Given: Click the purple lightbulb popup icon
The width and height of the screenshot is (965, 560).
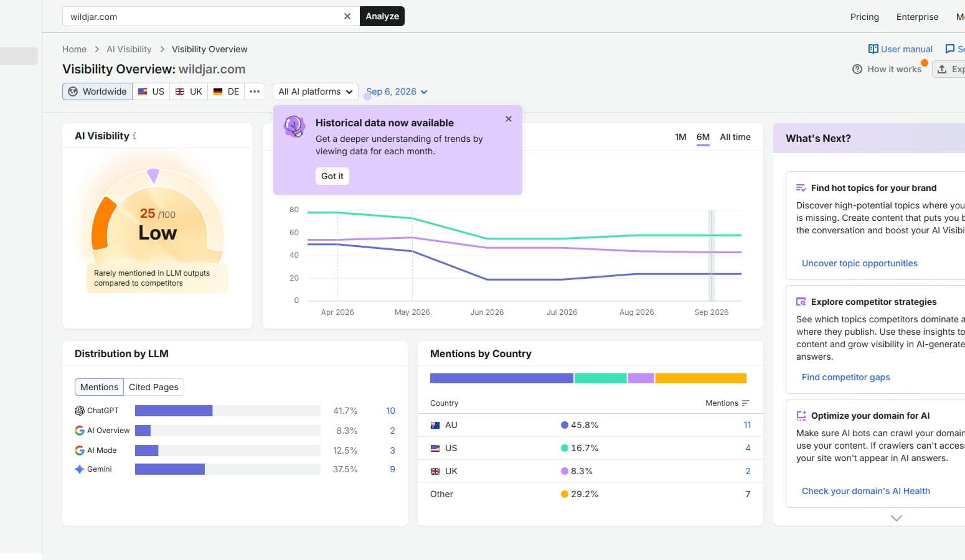Looking at the screenshot, I should [294, 126].
